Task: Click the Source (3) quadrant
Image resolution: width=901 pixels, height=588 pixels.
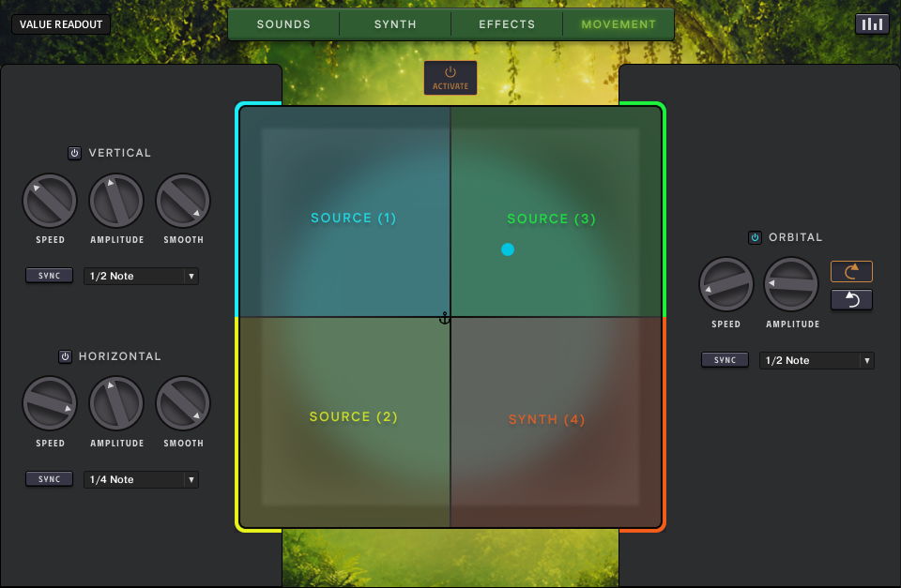Action: (556, 212)
